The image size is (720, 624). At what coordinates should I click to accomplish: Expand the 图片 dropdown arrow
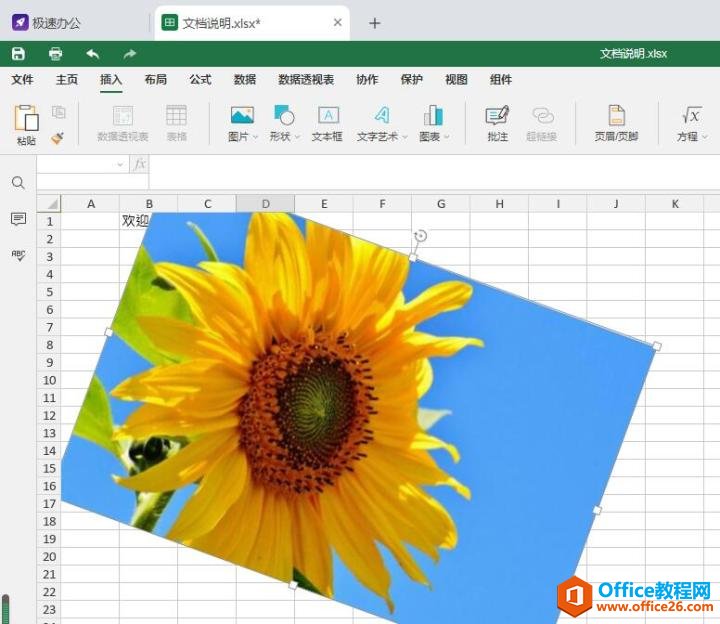pyautogui.click(x=256, y=137)
